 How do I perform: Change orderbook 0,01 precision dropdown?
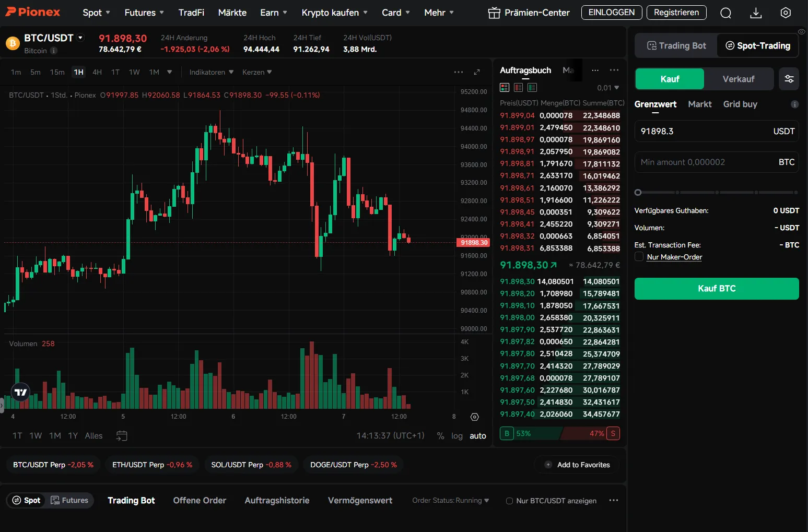click(x=608, y=88)
